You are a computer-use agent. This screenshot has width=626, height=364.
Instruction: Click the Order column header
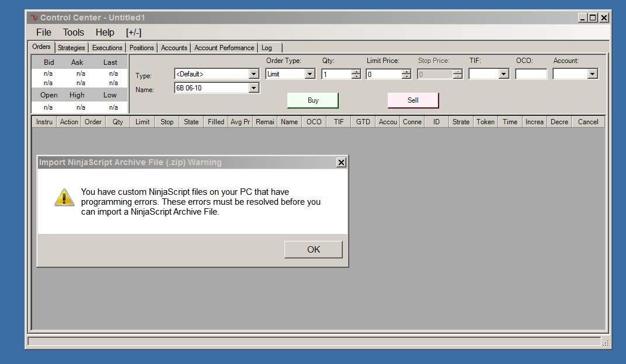(x=93, y=122)
